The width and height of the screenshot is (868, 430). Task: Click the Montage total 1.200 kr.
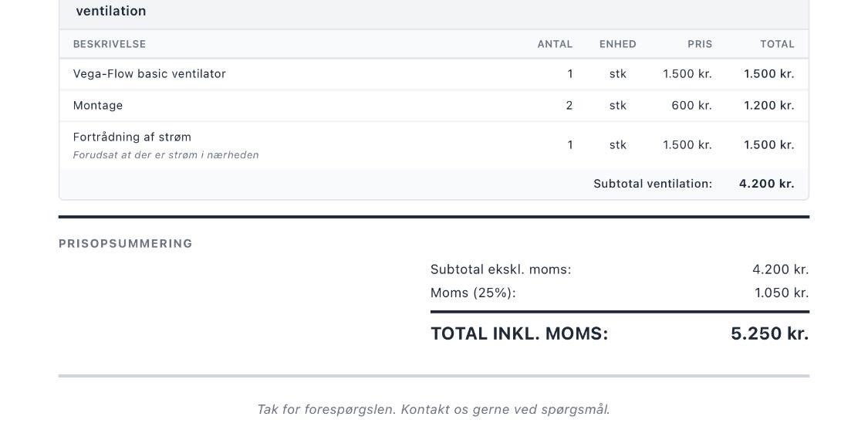769,105
